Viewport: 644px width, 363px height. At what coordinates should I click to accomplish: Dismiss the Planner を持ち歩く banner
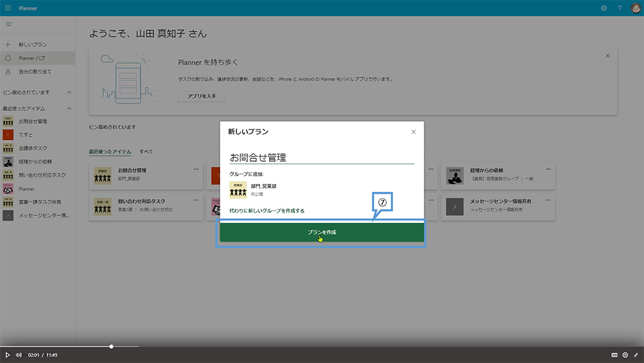[607, 56]
